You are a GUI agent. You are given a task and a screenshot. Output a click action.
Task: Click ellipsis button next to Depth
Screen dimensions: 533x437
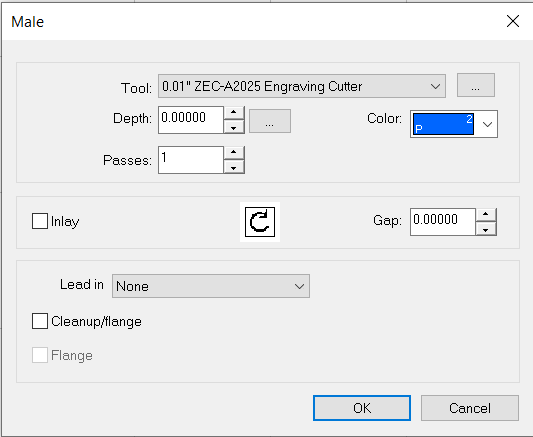coord(270,121)
